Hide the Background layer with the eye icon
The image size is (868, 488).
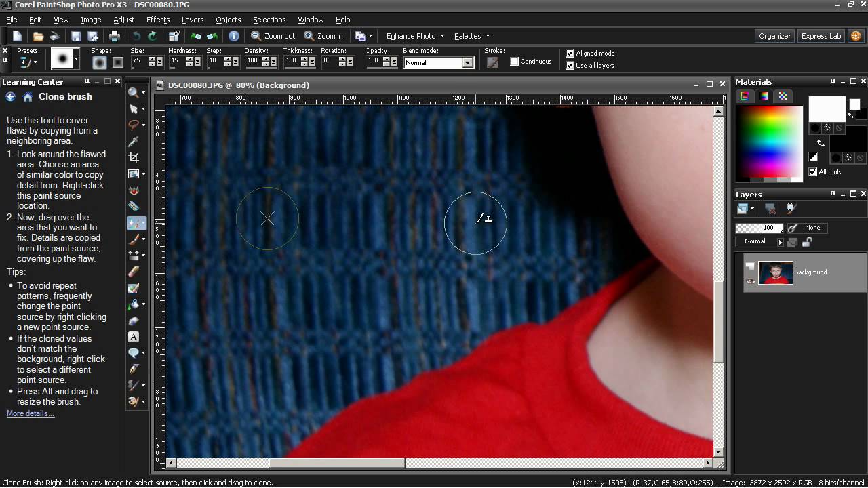[x=750, y=281]
